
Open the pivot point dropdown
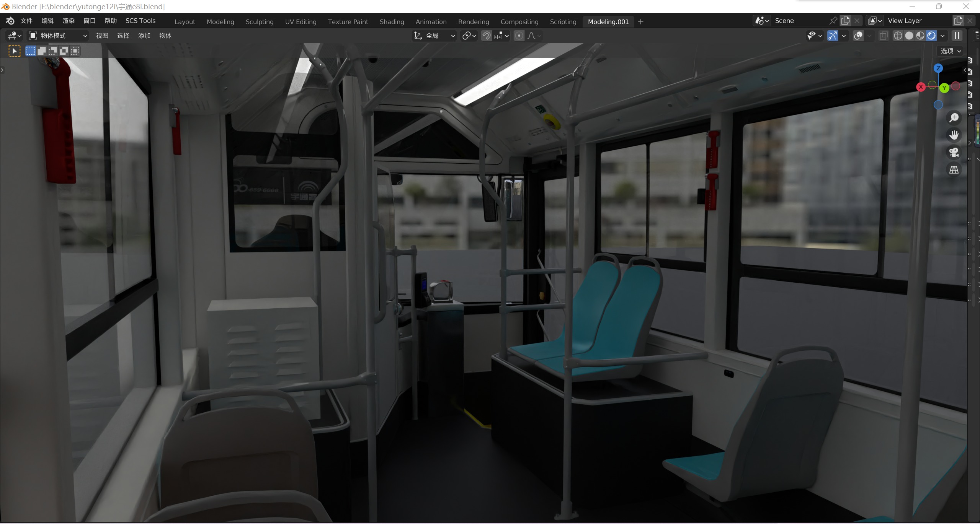[x=469, y=36]
